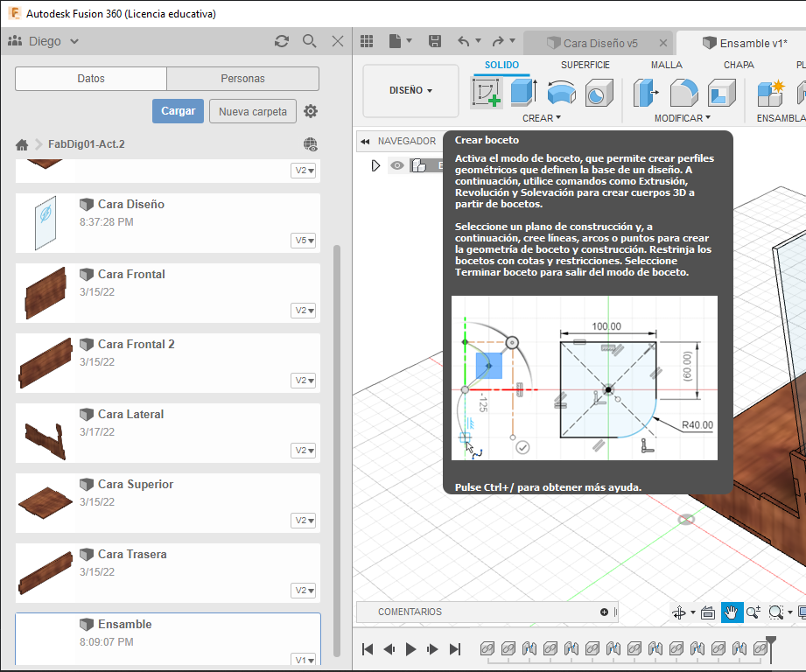Image resolution: width=806 pixels, height=672 pixels.
Task: Open version dropdown of Cara Lateral
Action: coord(304,450)
